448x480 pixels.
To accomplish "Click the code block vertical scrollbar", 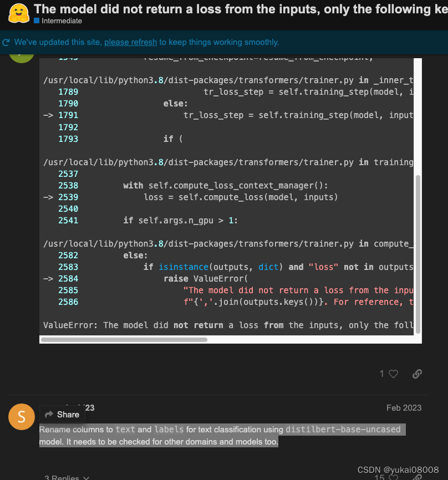I will point(418,254).
